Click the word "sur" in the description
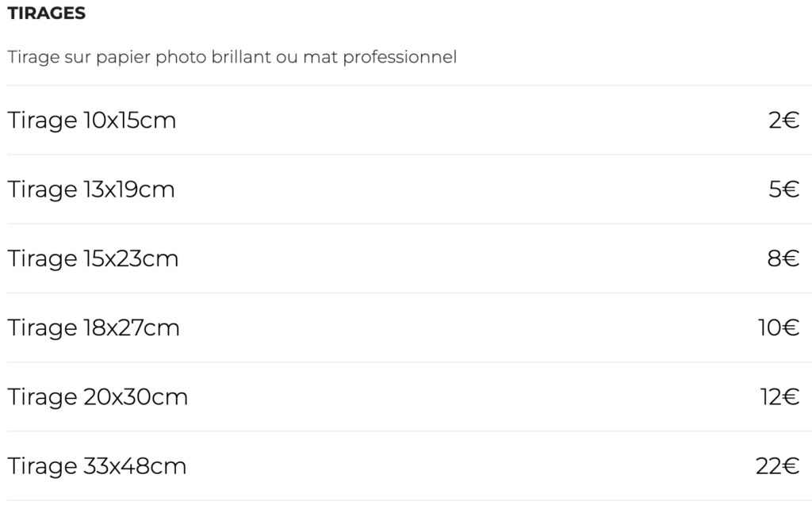Viewport: 812px width, 505px height. pos(76,58)
